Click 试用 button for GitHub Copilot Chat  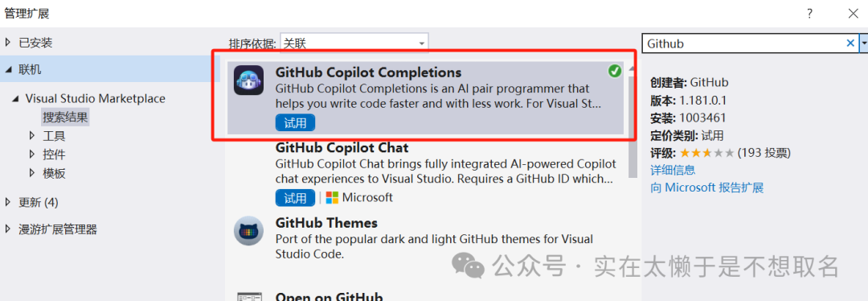click(x=295, y=197)
